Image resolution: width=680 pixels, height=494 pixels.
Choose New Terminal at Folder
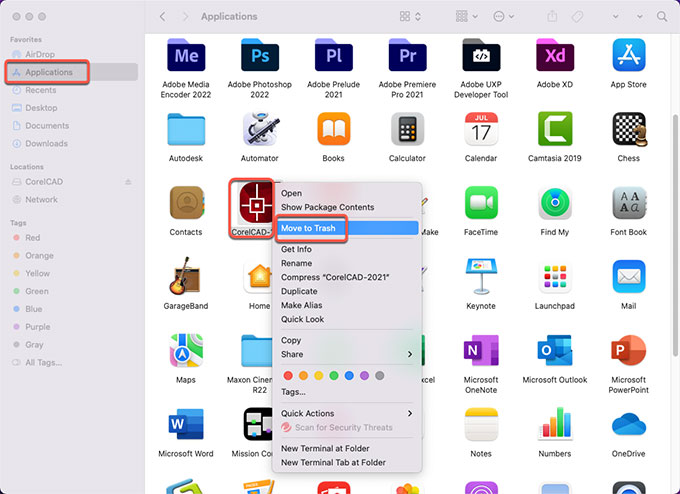347,448
